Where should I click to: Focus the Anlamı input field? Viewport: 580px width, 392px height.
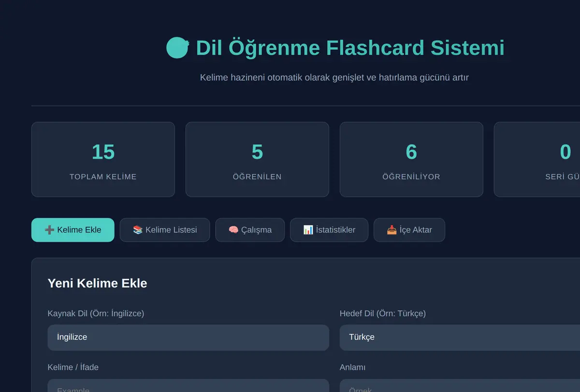pyautogui.click(x=460, y=386)
